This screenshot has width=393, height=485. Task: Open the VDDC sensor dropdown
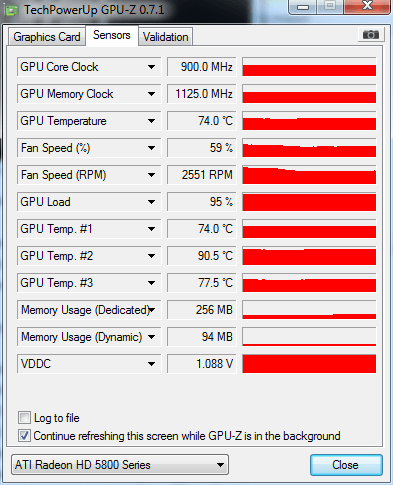pos(152,364)
